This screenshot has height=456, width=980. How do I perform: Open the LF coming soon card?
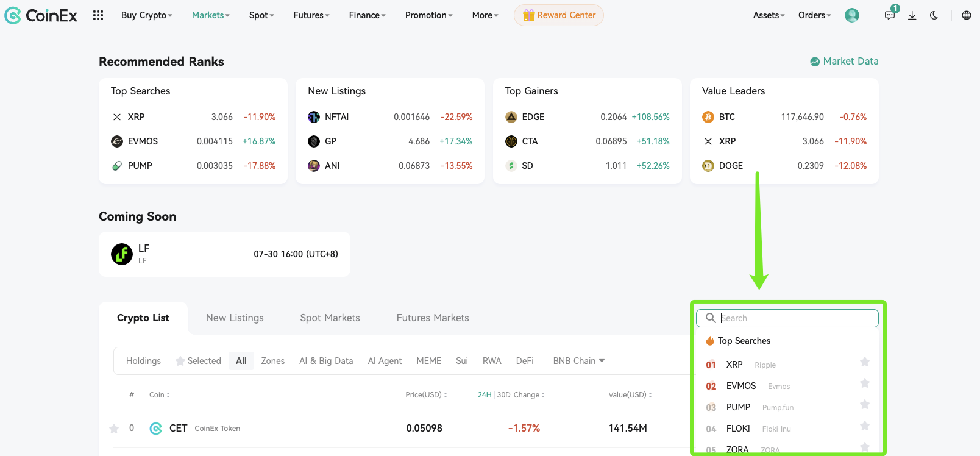coord(224,254)
